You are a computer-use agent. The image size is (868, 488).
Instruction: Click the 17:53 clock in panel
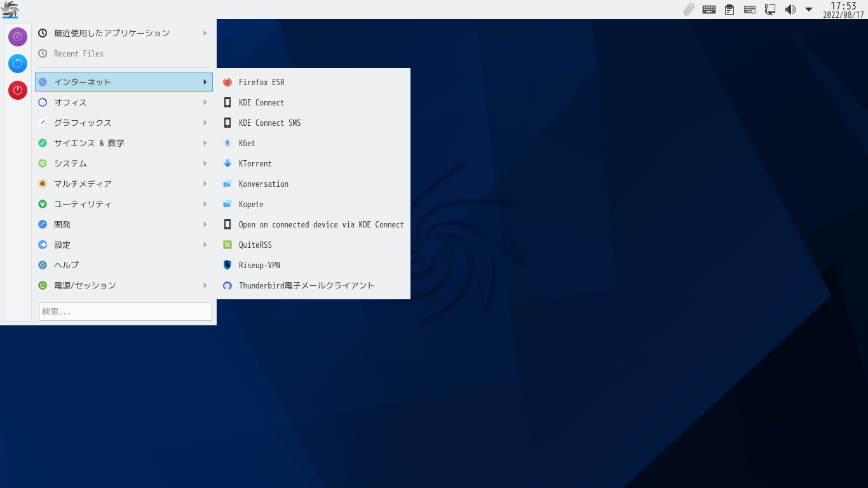pyautogui.click(x=843, y=6)
